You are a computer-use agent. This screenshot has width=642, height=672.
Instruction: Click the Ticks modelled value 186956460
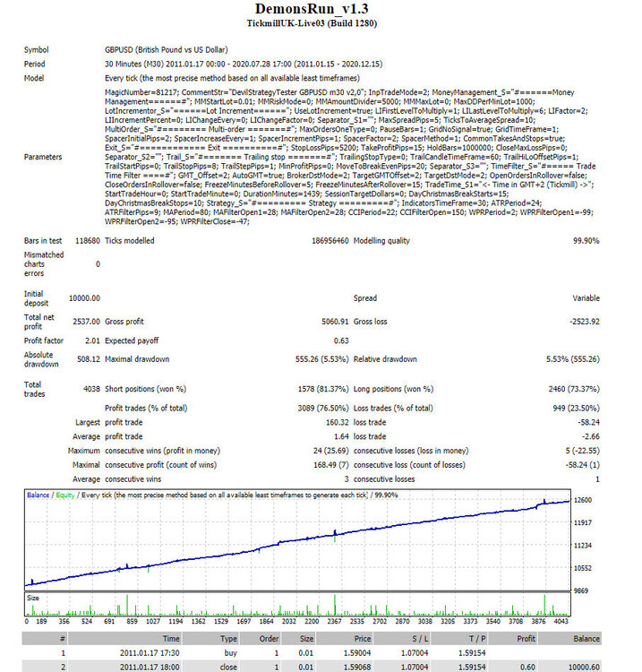330,241
